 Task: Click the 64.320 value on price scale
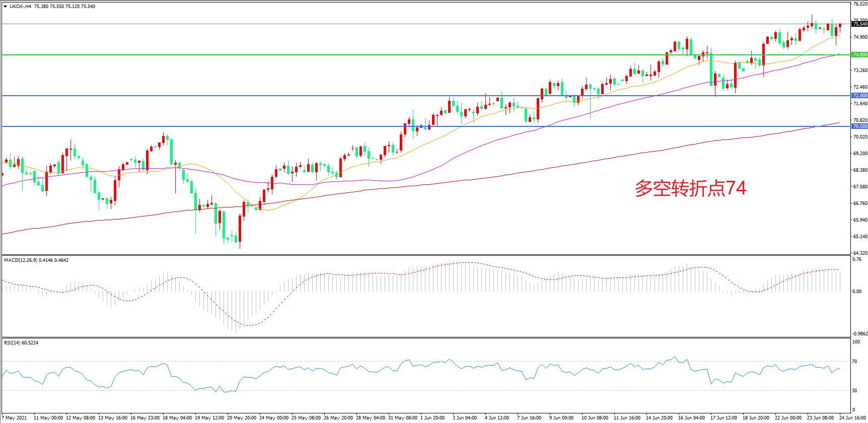(x=859, y=253)
